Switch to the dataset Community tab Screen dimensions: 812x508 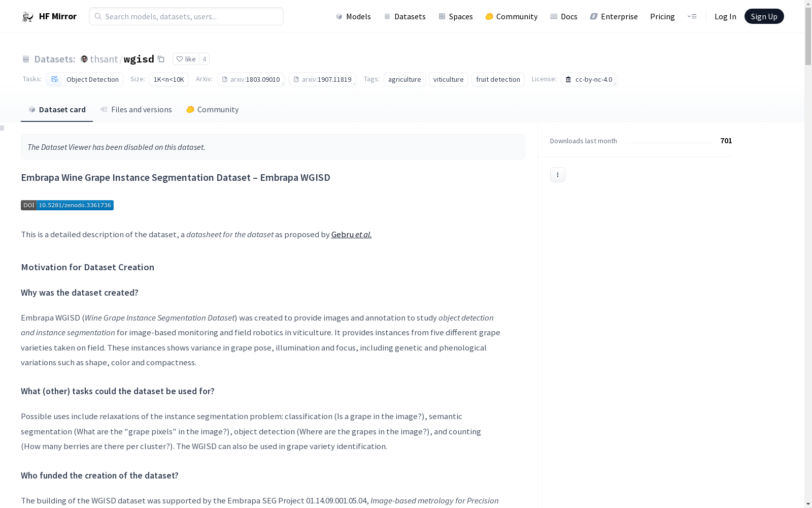click(213, 110)
